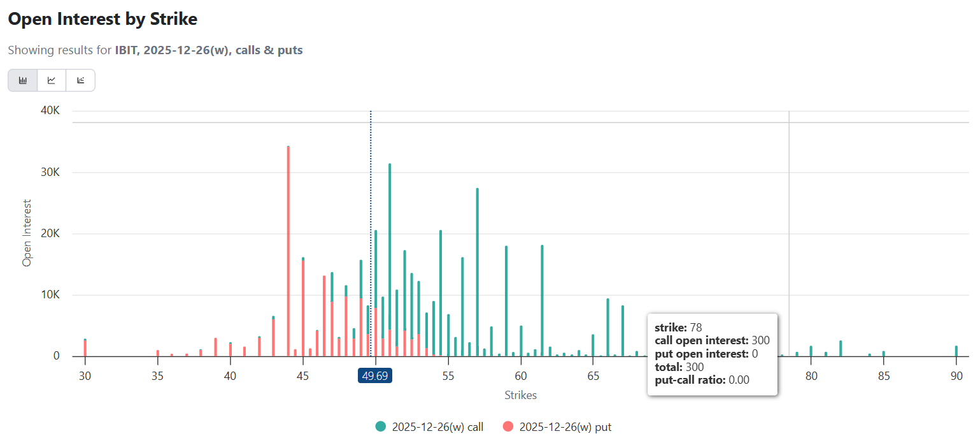The width and height of the screenshot is (980, 436).
Task: Toggle the 2025-12-26(w) put series in the legend
Action: coord(567,427)
